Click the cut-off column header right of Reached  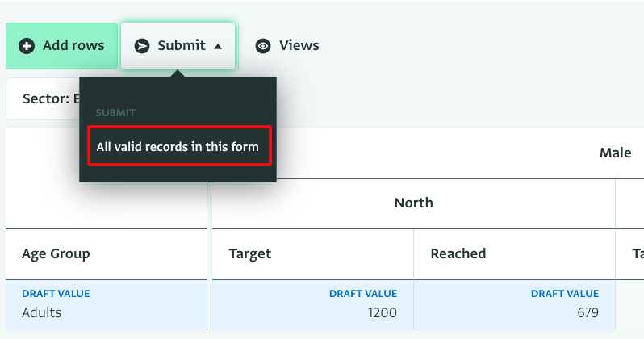coord(637,253)
